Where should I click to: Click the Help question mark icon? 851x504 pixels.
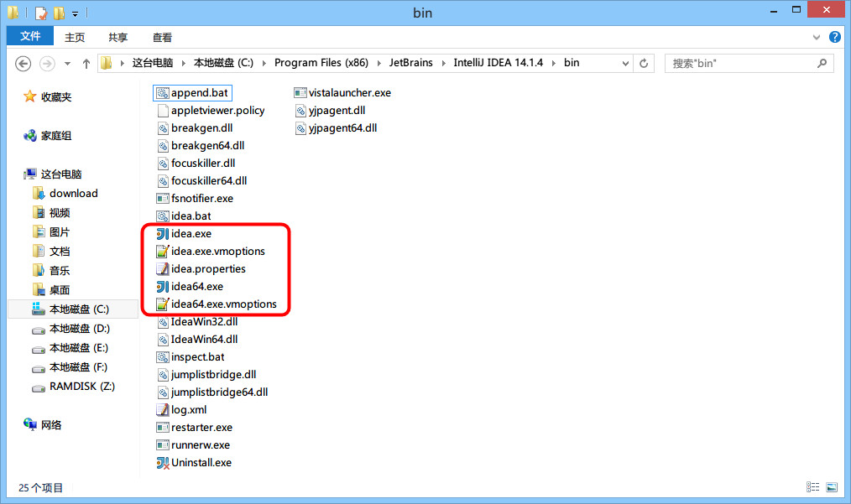(x=834, y=37)
